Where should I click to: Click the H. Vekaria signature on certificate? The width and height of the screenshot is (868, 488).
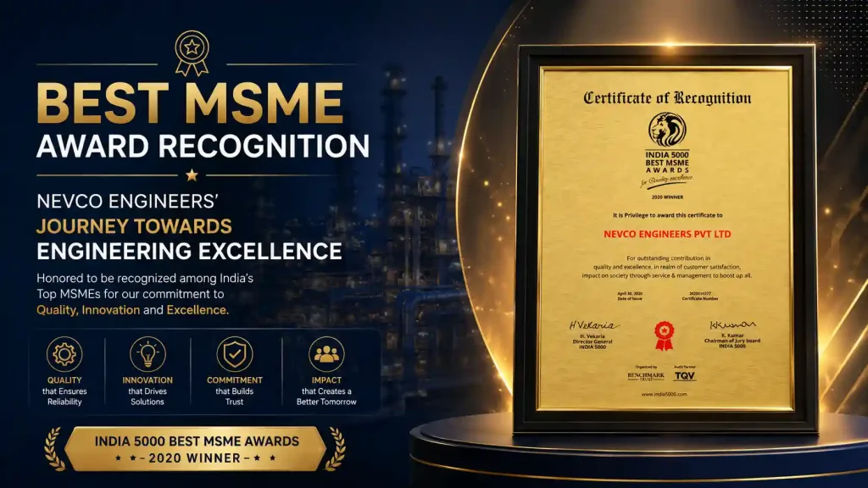coord(594,325)
